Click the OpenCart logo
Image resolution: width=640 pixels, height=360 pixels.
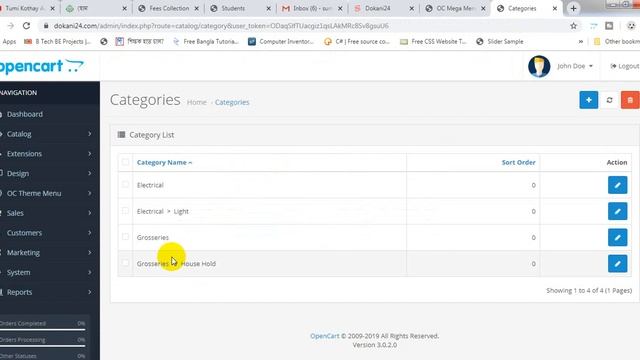tap(42, 66)
